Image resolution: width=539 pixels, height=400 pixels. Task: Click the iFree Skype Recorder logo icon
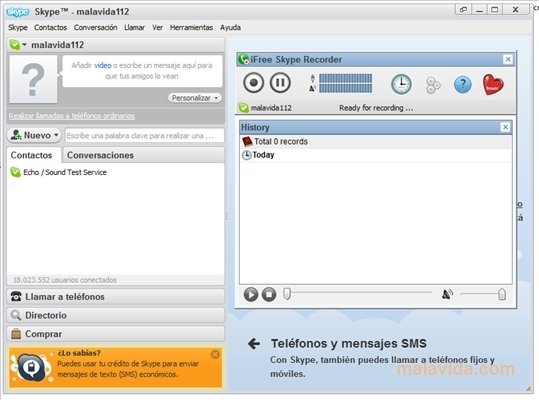tap(243, 59)
